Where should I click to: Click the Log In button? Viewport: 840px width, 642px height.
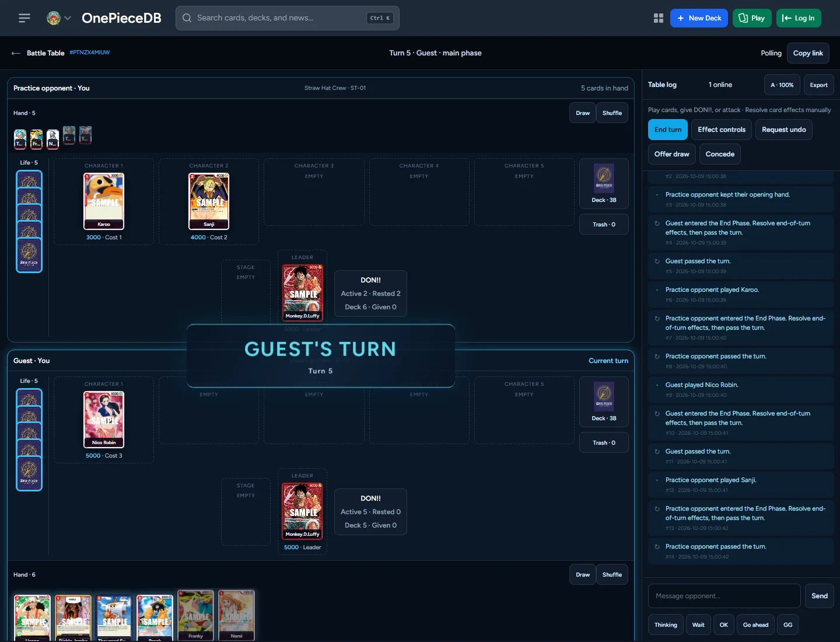pos(799,18)
